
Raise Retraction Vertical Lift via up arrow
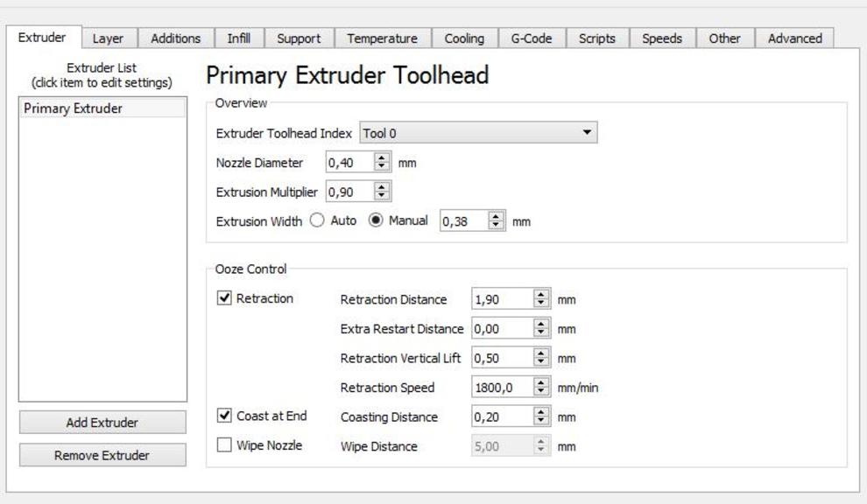tap(541, 353)
